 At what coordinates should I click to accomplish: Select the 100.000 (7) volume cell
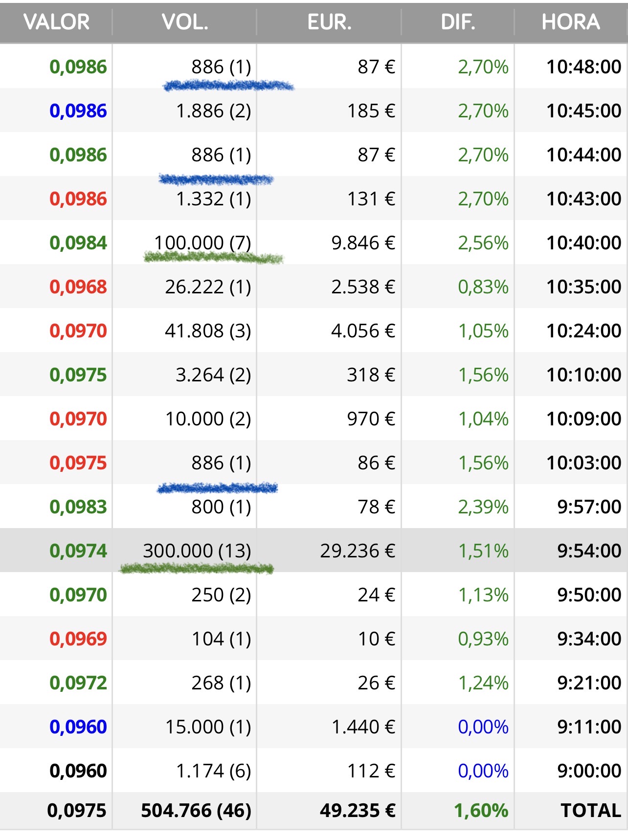202,243
